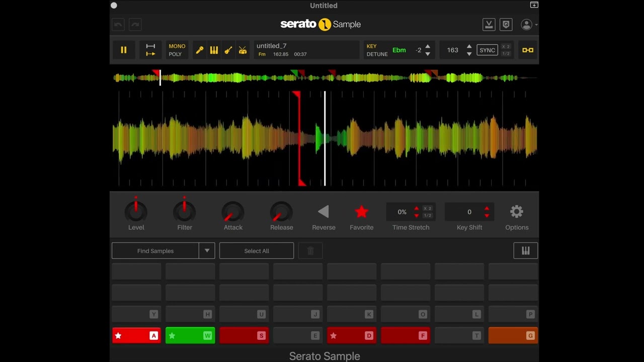
Task: Select the empty pad H
Action: tap(190, 314)
